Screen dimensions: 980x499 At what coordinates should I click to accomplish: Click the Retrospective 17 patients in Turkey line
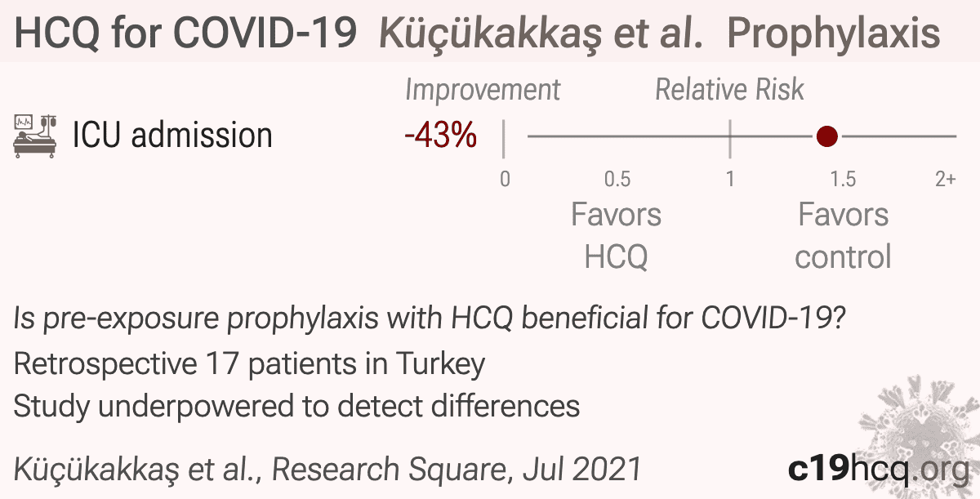tap(249, 363)
